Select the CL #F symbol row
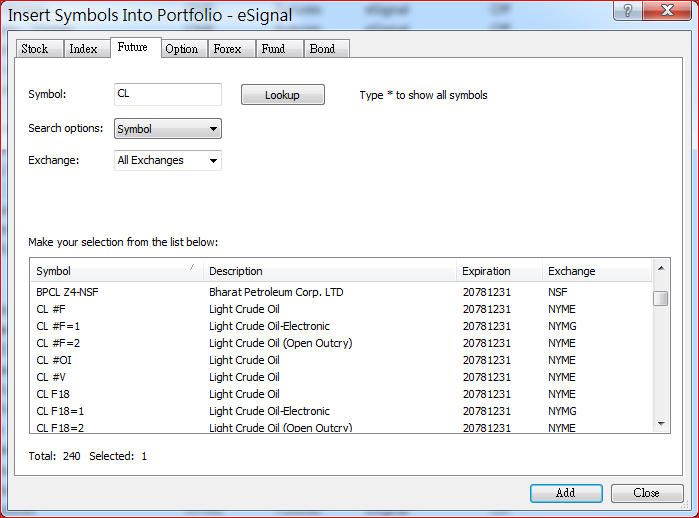The height and width of the screenshot is (518, 699). click(x=341, y=309)
